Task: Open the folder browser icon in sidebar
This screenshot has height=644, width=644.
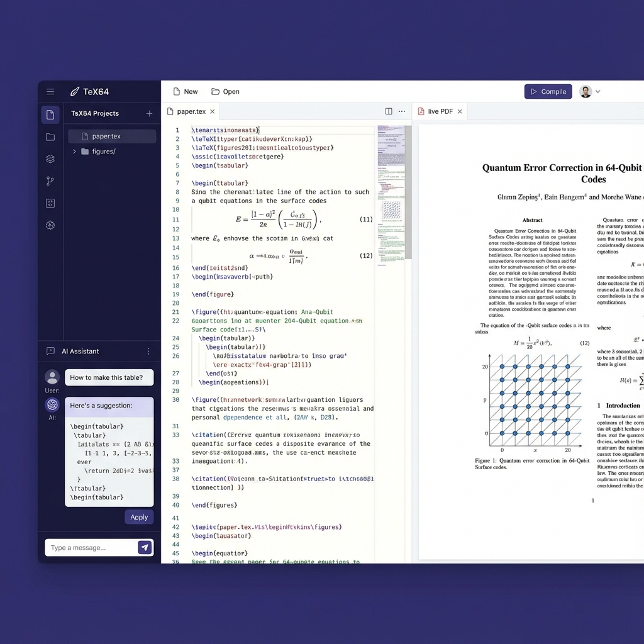Action: coord(50,136)
